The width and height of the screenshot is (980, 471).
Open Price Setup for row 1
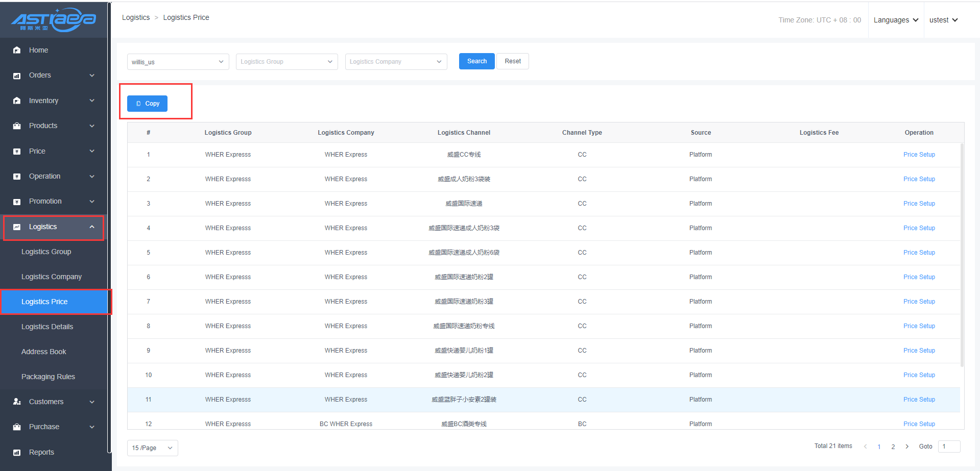click(x=919, y=155)
